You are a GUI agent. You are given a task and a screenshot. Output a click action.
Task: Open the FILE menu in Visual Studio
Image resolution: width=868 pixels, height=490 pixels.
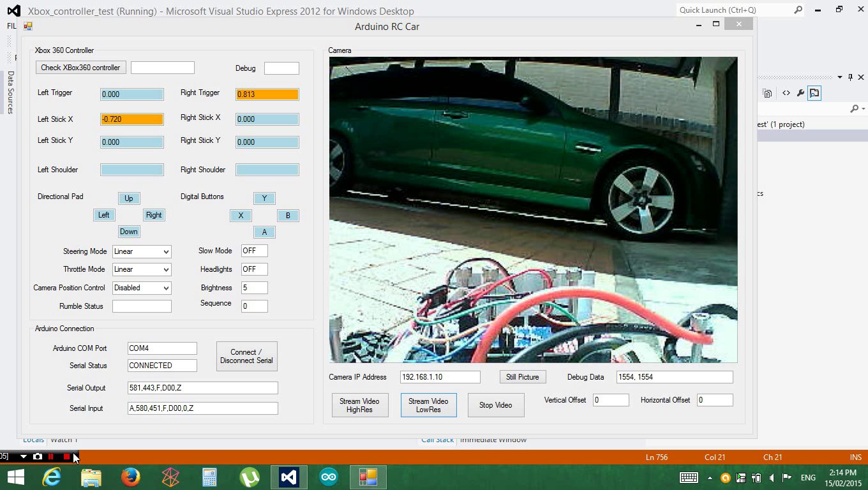[11, 26]
